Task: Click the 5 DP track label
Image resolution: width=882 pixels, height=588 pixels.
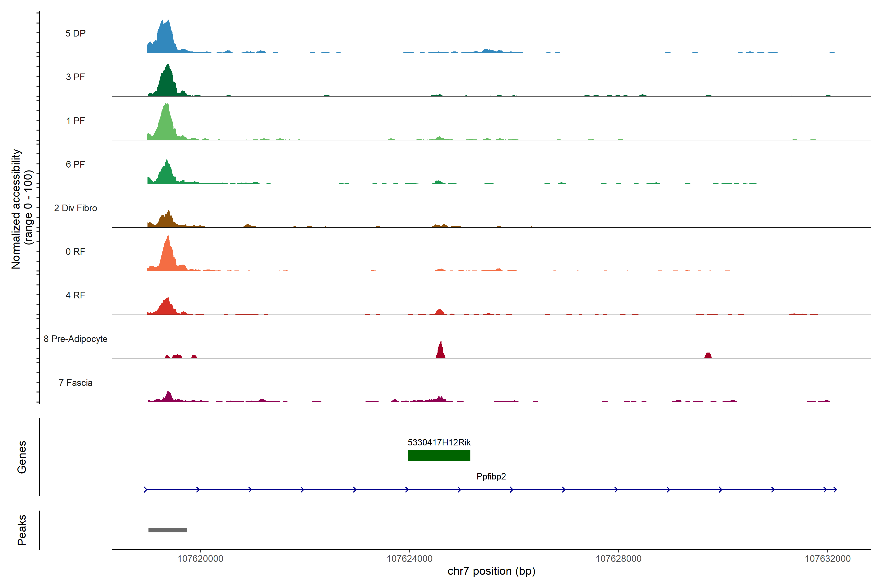Action: [75, 33]
